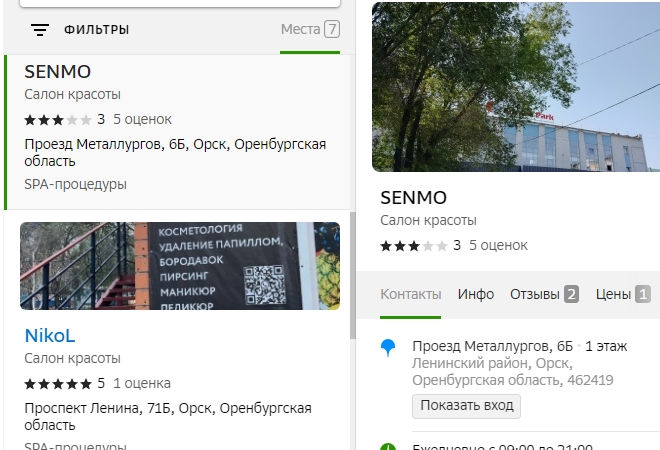Open the NikoL salon link
Viewport: 660px width, 450px height.
(50, 335)
